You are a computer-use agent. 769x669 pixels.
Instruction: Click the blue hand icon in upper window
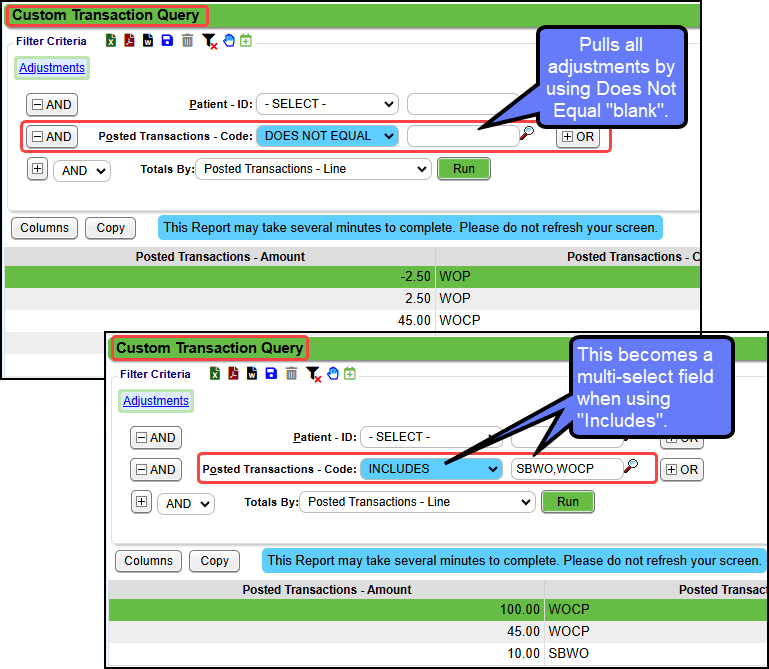pyautogui.click(x=229, y=41)
